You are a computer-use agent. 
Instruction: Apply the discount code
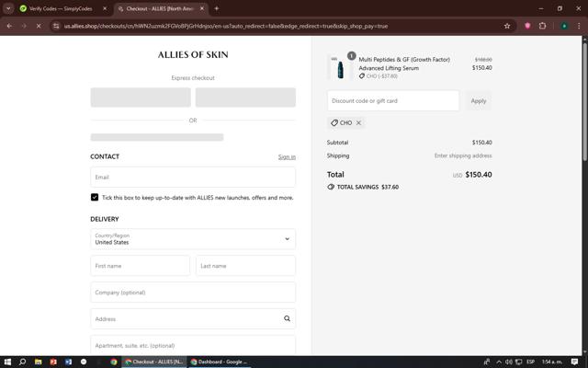478,100
